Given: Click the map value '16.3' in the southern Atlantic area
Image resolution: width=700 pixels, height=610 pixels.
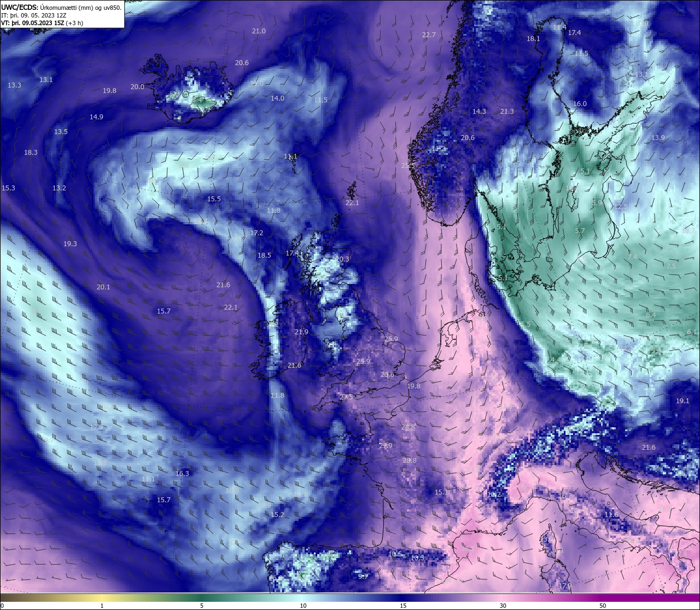Looking at the screenshot, I should point(182,474).
